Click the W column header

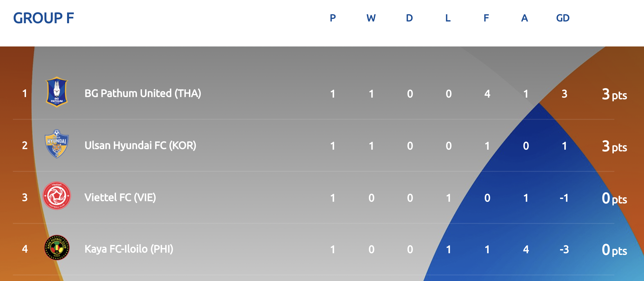point(371,18)
